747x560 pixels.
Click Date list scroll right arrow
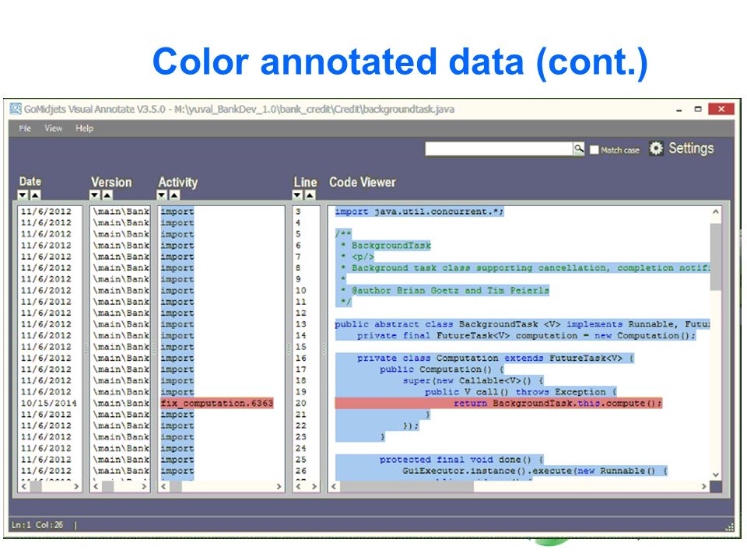(76, 486)
